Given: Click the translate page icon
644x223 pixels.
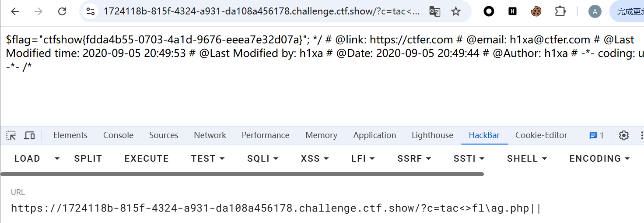Looking at the screenshot, I should click(x=434, y=11).
